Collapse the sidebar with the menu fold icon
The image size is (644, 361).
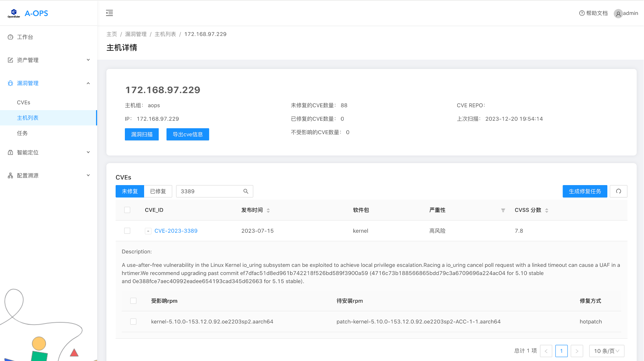pos(109,13)
